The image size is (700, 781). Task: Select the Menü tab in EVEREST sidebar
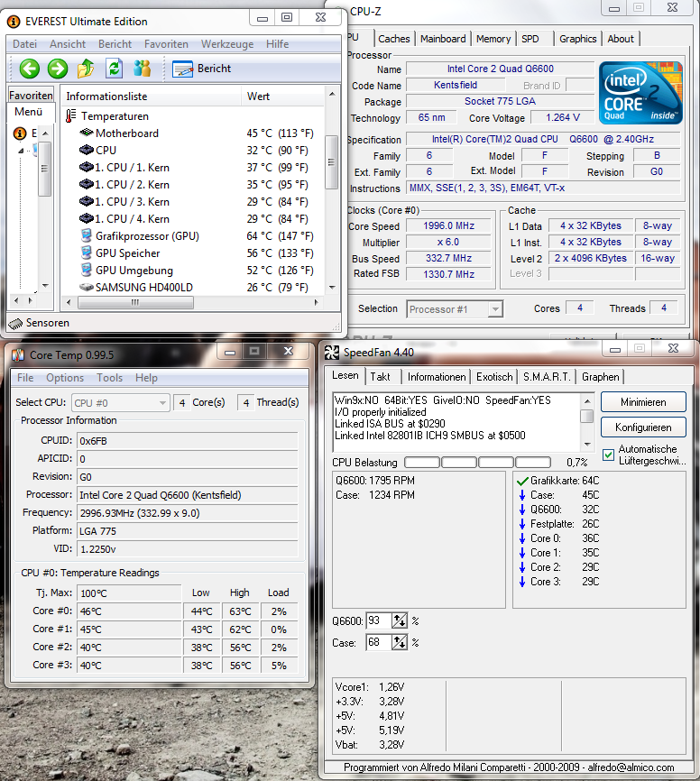click(28, 112)
